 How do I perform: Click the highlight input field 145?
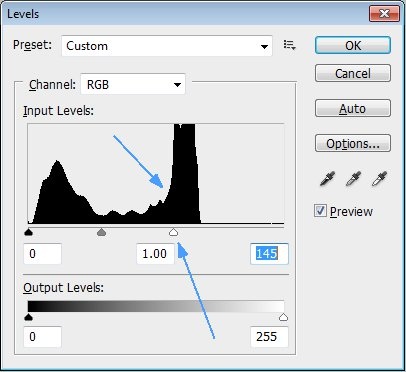(x=269, y=254)
